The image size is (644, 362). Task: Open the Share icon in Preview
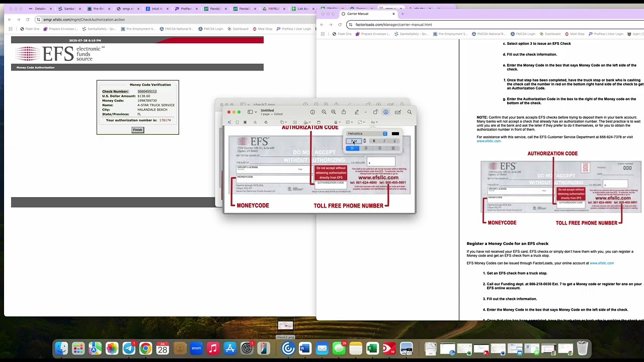point(344,112)
